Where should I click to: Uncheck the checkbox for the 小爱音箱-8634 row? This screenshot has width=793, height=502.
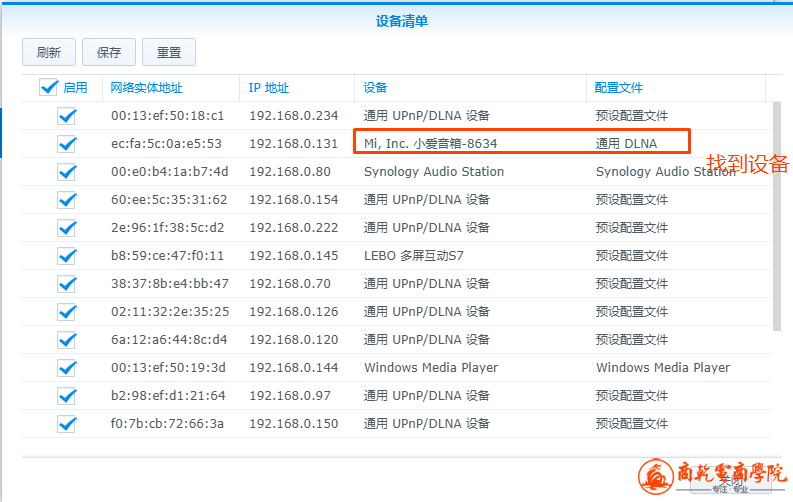pyautogui.click(x=67, y=144)
